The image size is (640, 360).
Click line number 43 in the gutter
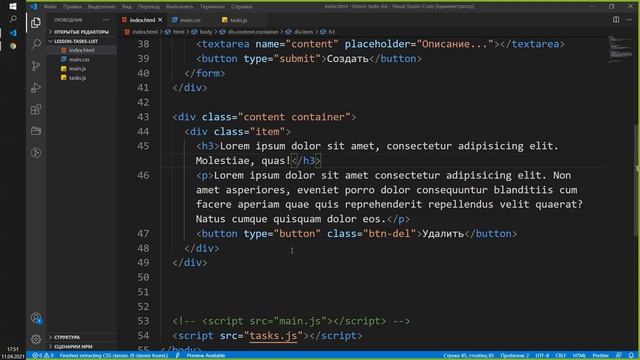(x=143, y=117)
